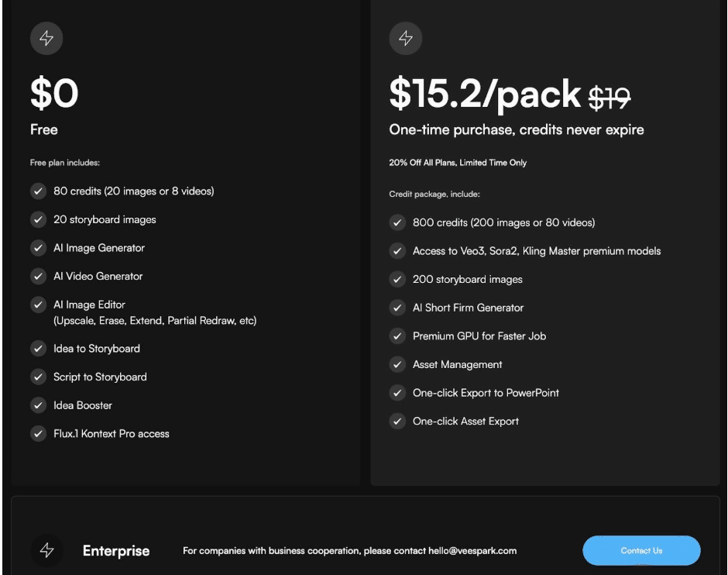Click the lightning icon above $15.2/pack
728x575 pixels.
coord(405,39)
